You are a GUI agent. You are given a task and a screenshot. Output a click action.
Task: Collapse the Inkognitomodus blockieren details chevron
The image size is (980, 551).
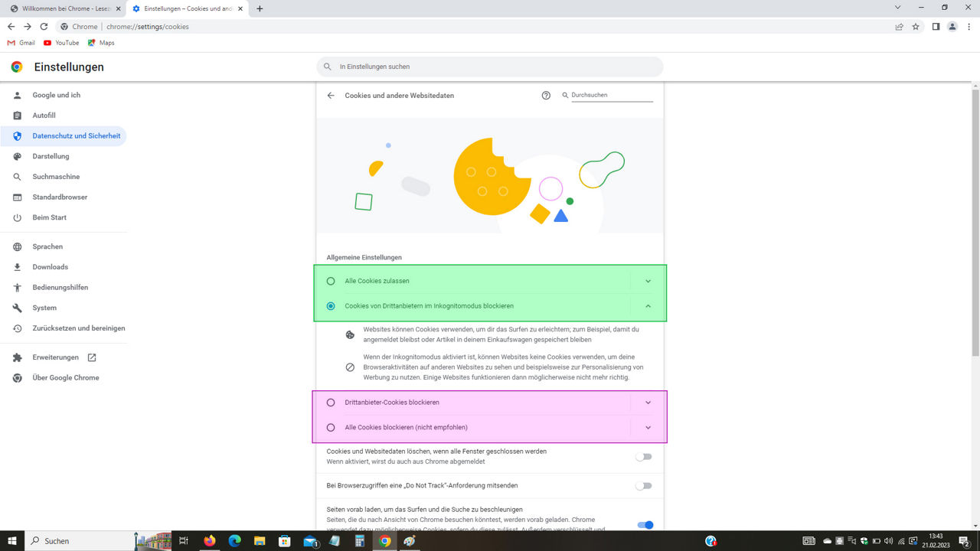tap(648, 305)
